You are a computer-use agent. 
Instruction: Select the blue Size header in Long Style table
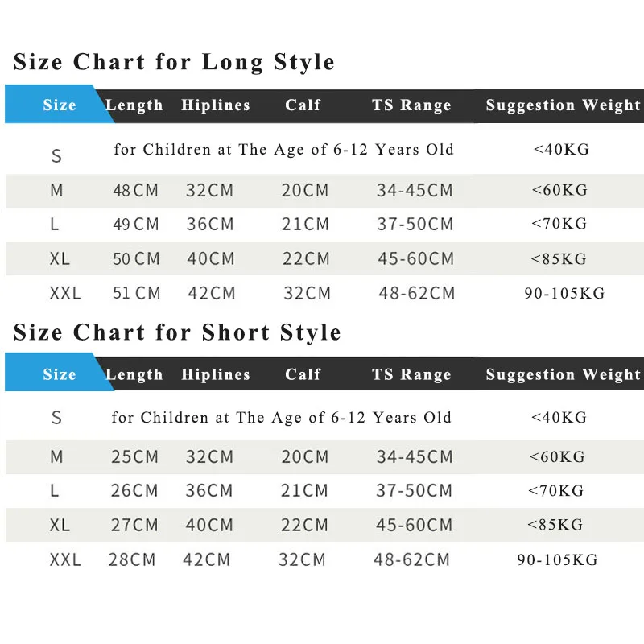[x=60, y=105]
